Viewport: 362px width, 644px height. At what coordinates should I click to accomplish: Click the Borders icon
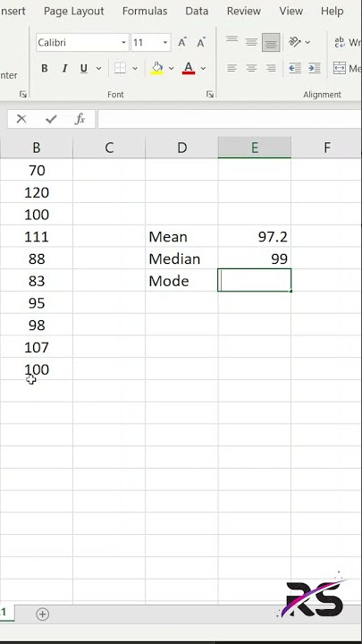coord(120,68)
